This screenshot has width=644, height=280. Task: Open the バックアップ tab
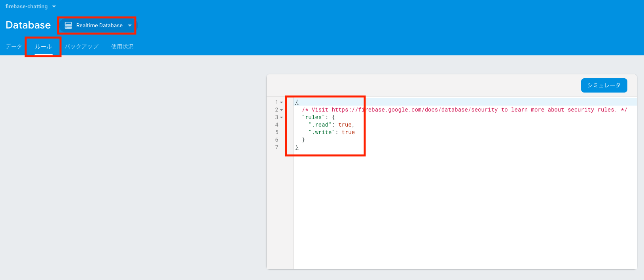(81, 46)
